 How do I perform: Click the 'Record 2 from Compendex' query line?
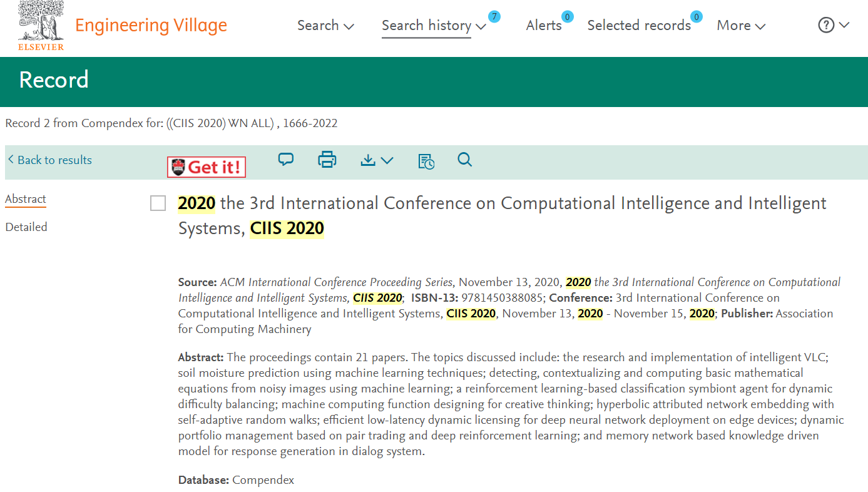click(171, 123)
